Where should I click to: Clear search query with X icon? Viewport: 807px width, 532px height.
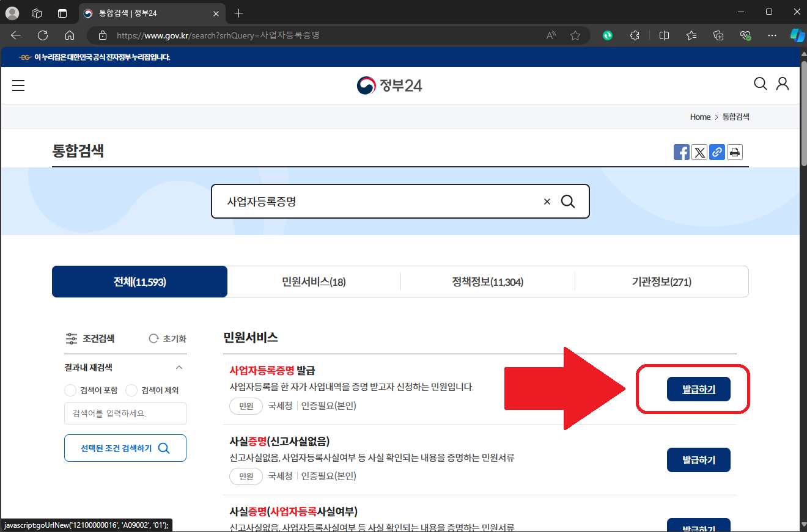point(547,202)
